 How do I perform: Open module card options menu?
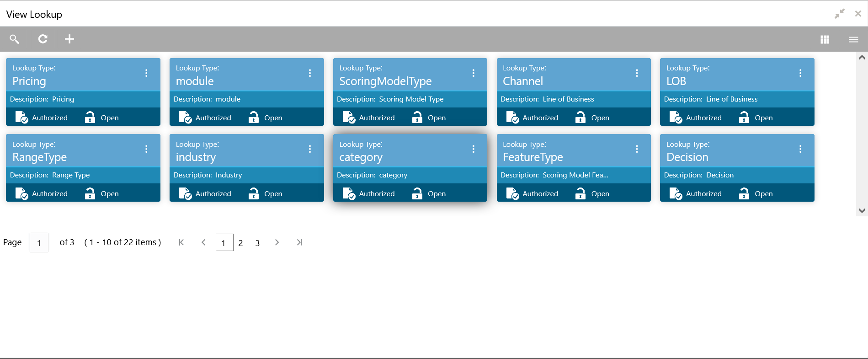[x=310, y=73]
